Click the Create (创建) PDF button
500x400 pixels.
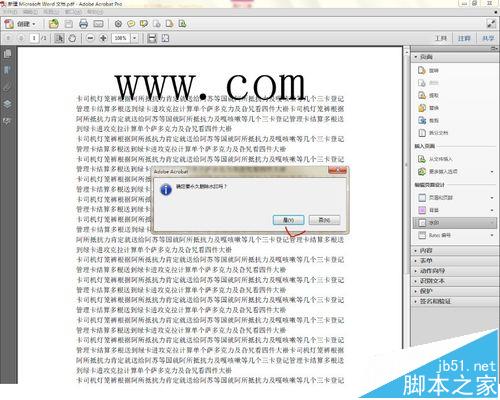[x=19, y=24]
